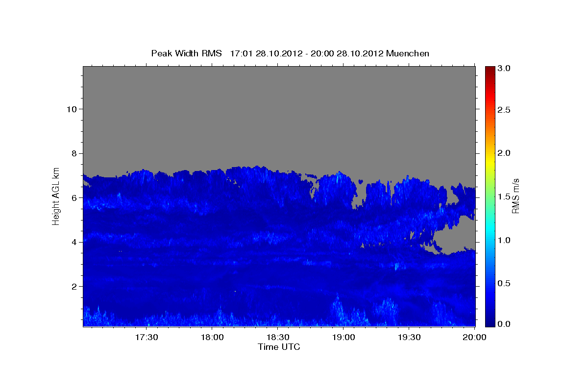Click the 17:30 time tick label
This screenshot has width=588, height=392.
(x=146, y=337)
